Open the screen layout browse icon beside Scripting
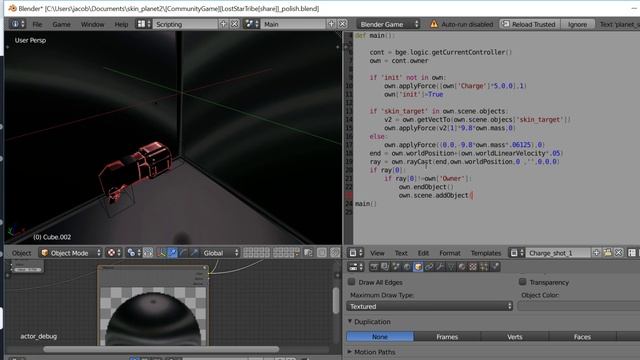The width and height of the screenshot is (640, 360). point(144,24)
